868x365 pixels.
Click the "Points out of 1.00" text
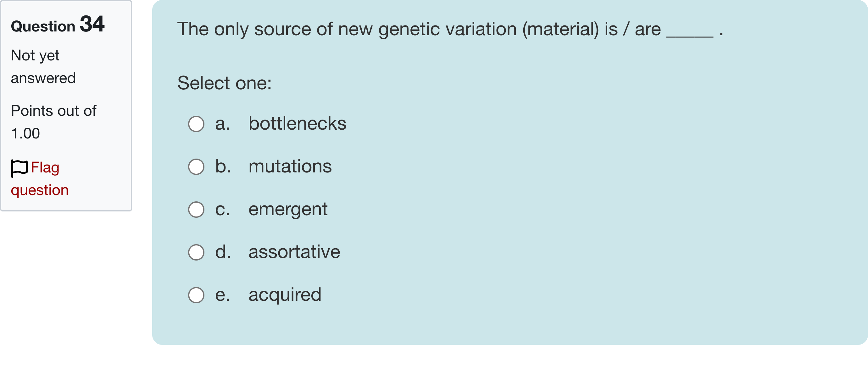tap(53, 122)
